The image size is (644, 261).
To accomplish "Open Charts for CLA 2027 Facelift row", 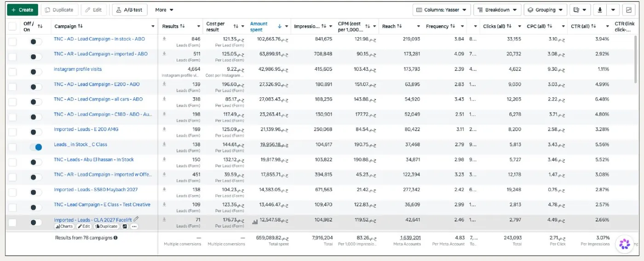I will coord(64,227).
